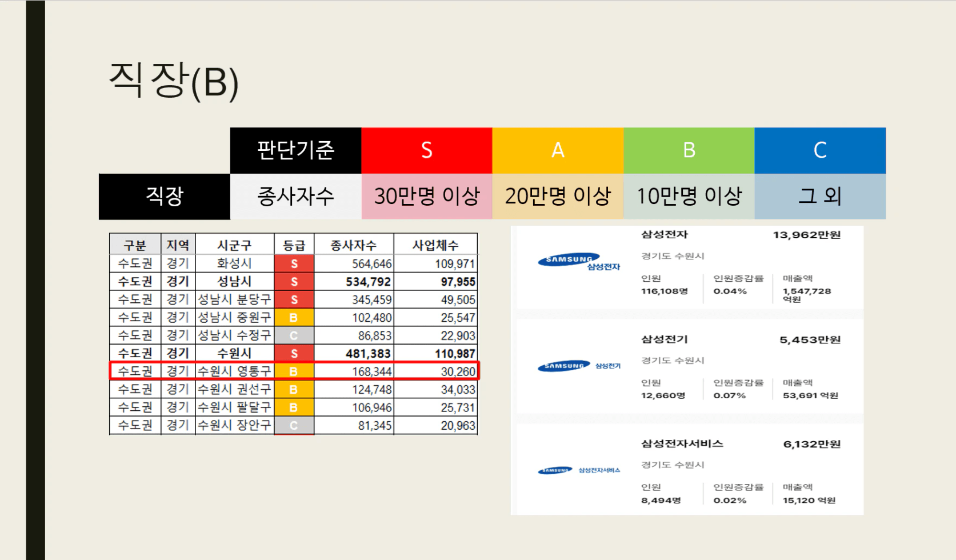Click the 6,132만원 salary figure
This screenshot has width=956, height=560.
click(811, 444)
